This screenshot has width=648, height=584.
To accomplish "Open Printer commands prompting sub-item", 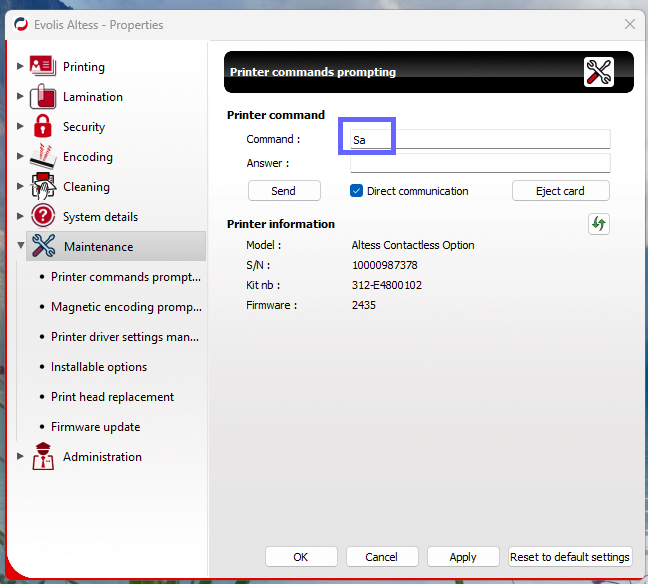I will (x=126, y=277).
